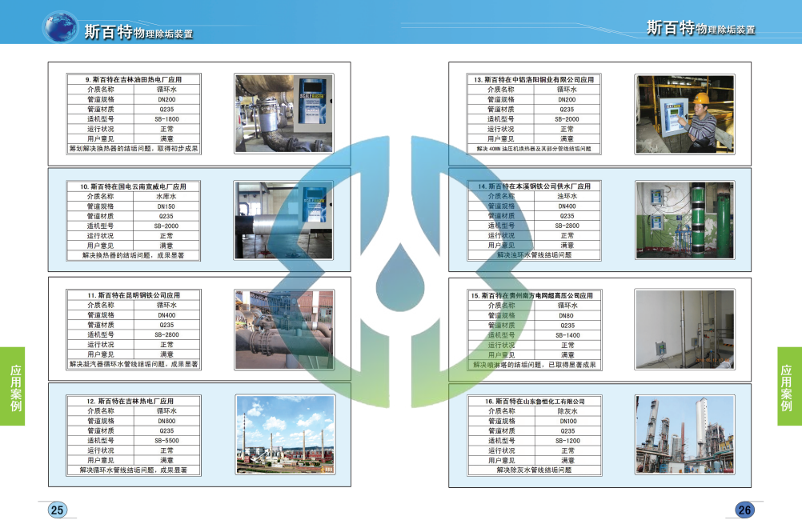Image resolution: width=802 pixels, height=532 pixels.
Task: Click SB-1200 model value in case 16
Action: coord(567,441)
